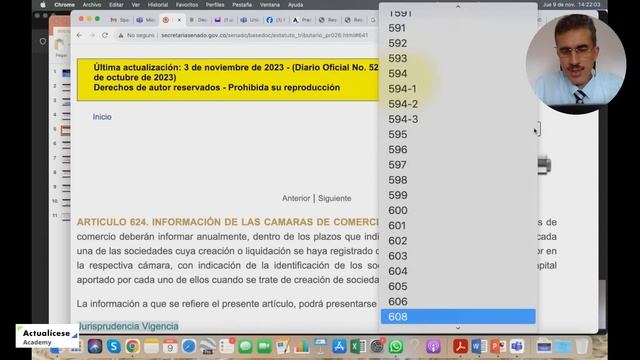
Task: Select article 594-2 in the dropdown list
Action: [x=458, y=104]
